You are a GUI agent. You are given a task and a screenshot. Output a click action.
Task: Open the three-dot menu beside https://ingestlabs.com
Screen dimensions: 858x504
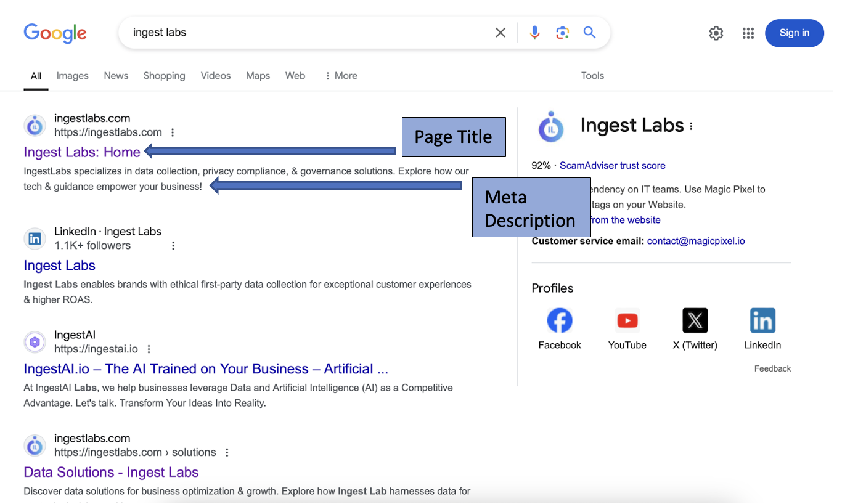173,132
